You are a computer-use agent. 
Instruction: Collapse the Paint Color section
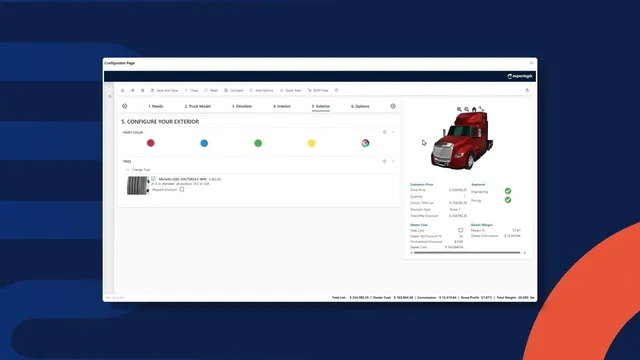[393, 132]
